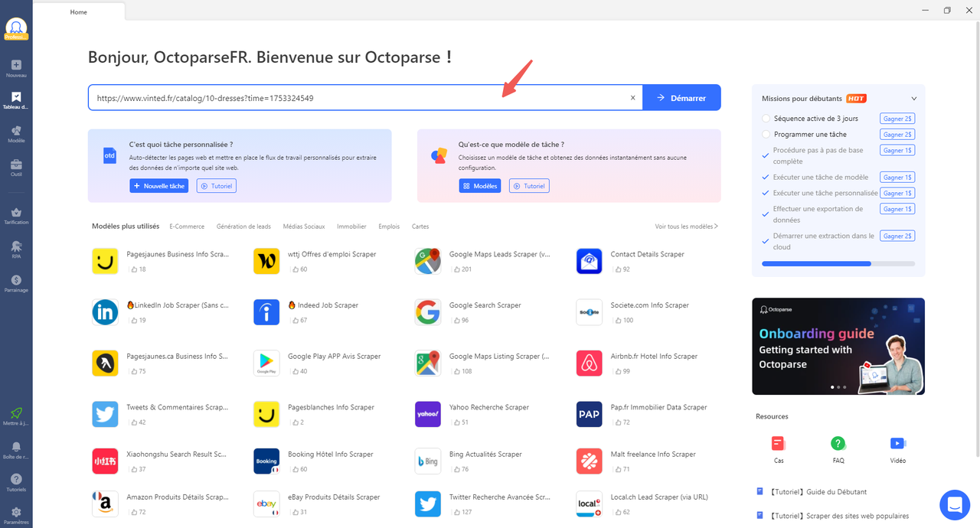
Task: Toggle the Séquence active de 3 jours circle
Action: coord(766,119)
